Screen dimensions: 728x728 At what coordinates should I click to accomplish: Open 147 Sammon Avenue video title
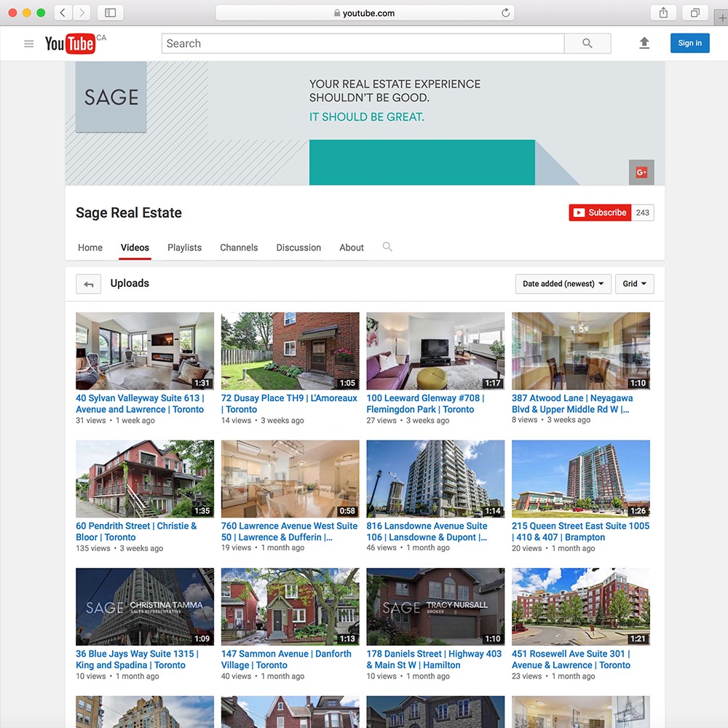click(286, 660)
